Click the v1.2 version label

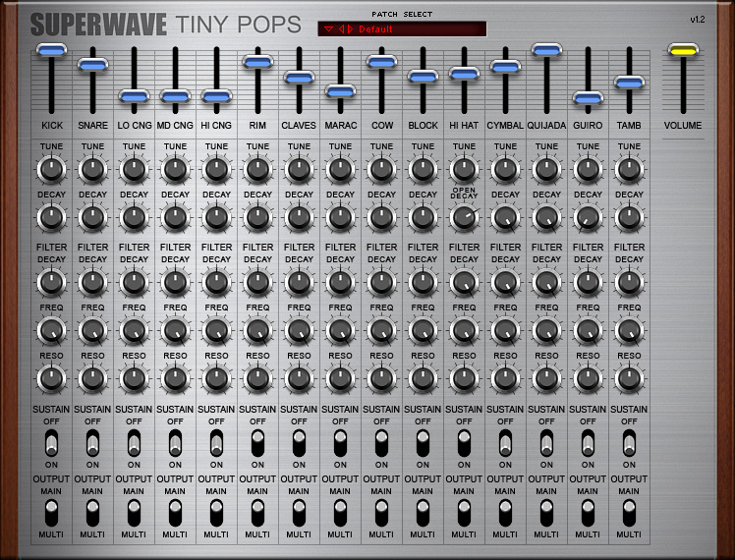coord(698,20)
